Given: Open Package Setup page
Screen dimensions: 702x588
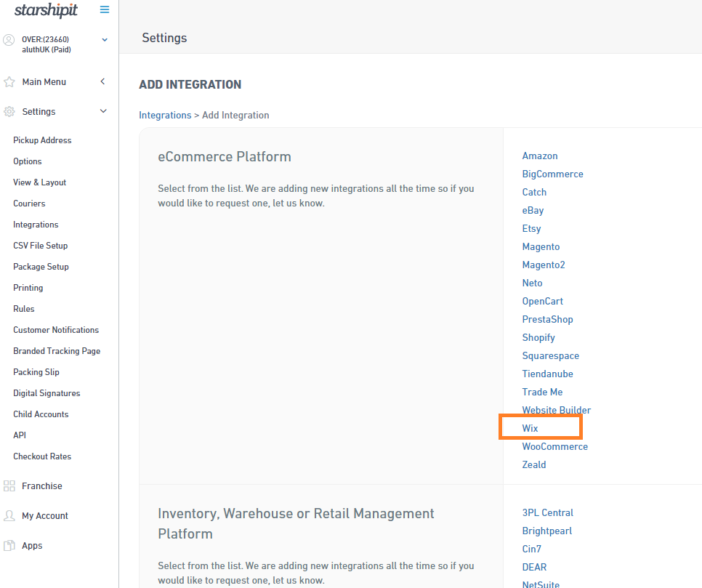Looking at the screenshot, I should [41, 267].
